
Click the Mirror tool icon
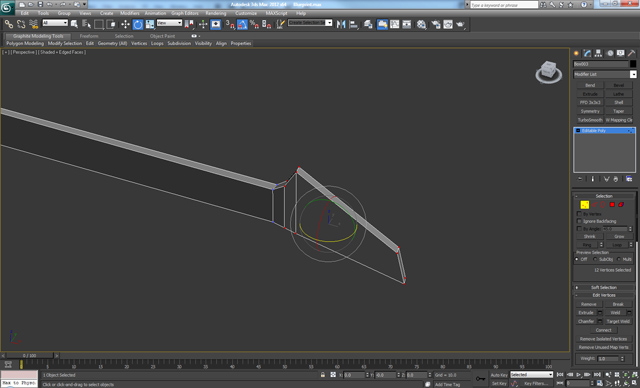[x=341, y=24]
